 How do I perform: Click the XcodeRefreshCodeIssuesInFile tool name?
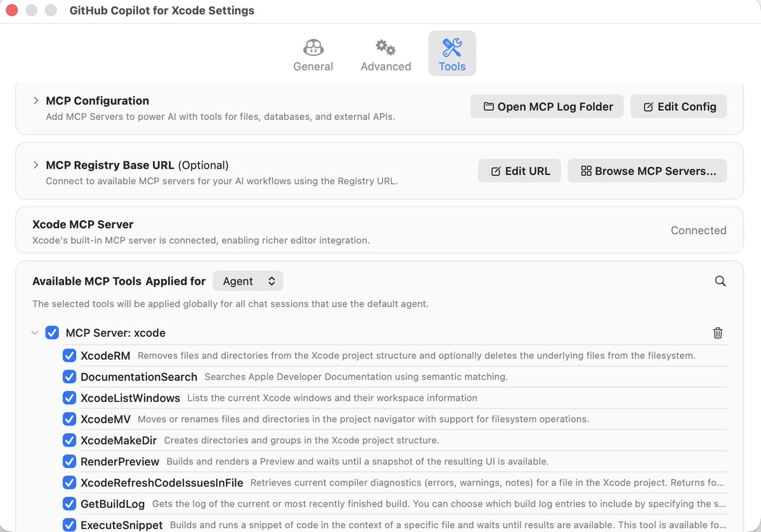click(x=162, y=483)
